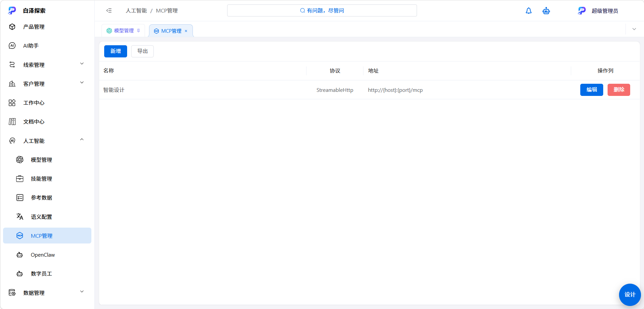
Task: Open 数字员工 submenu item
Action: click(47, 274)
